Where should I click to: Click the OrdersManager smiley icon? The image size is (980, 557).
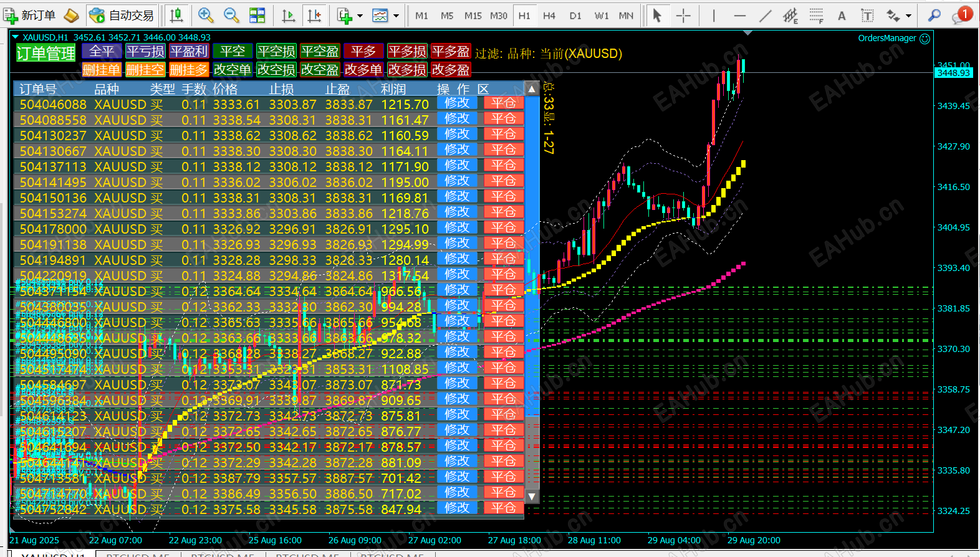click(925, 39)
